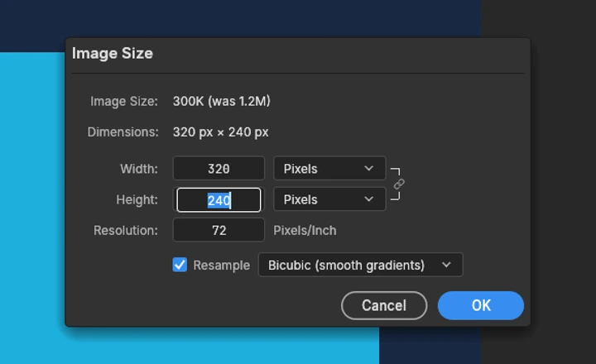Click the '300K (was 1.2M)' size text

click(222, 101)
